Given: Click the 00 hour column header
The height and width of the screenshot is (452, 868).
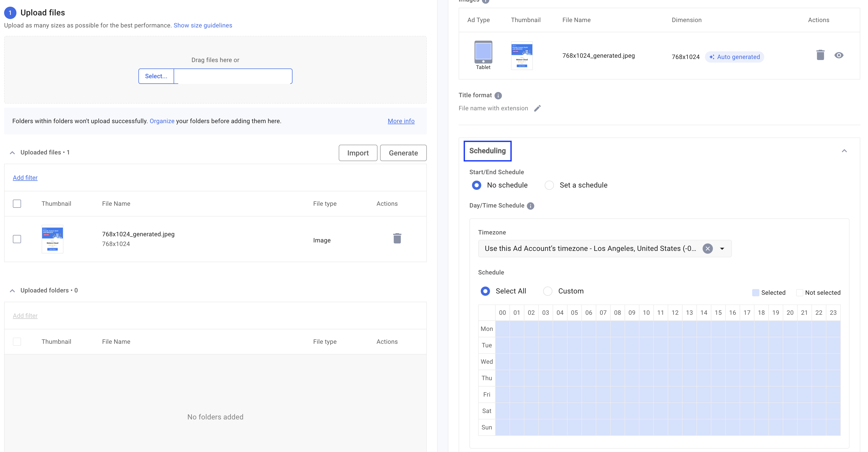Looking at the screenshot, I should (x=502, y=313).
